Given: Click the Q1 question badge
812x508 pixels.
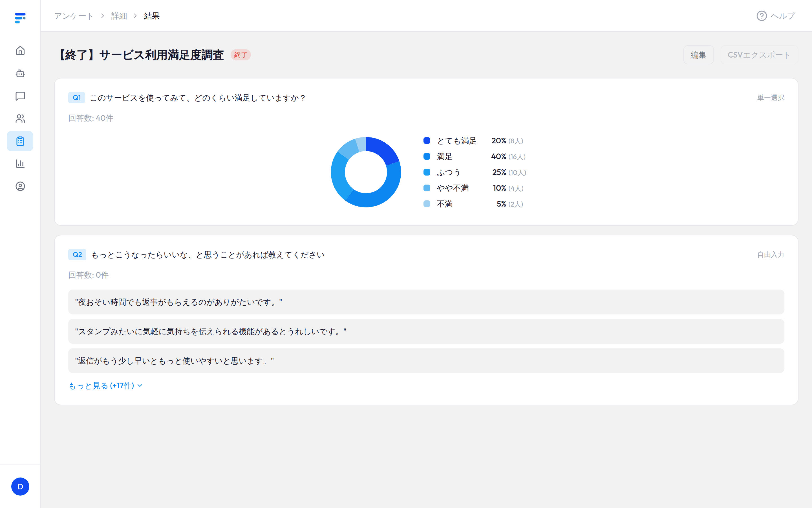Looking at the screenshot, I should click(x=76, y=98).
